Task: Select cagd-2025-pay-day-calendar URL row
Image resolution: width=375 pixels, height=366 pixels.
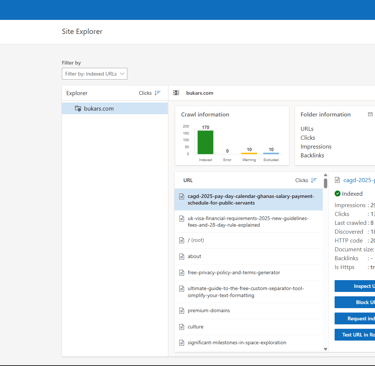Action: click(249, 199)
